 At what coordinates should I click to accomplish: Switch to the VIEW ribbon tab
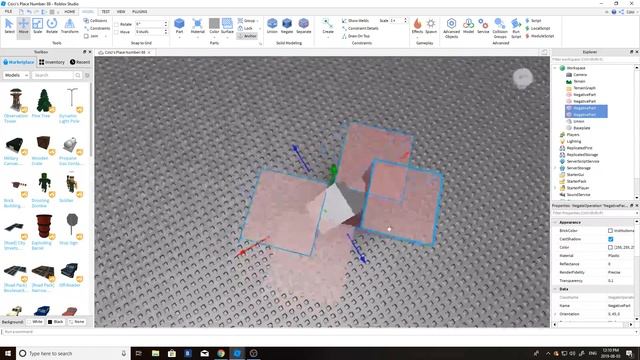click(121, 11)
